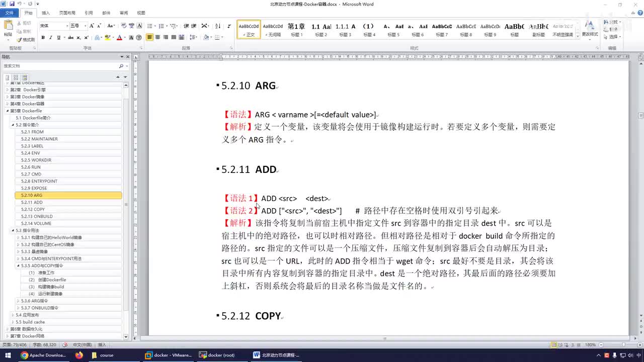Open the font color dropdown arrow

point(125,37)
